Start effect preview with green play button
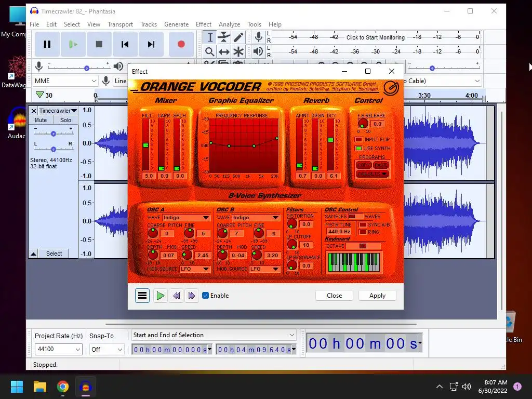 (160, 296)
